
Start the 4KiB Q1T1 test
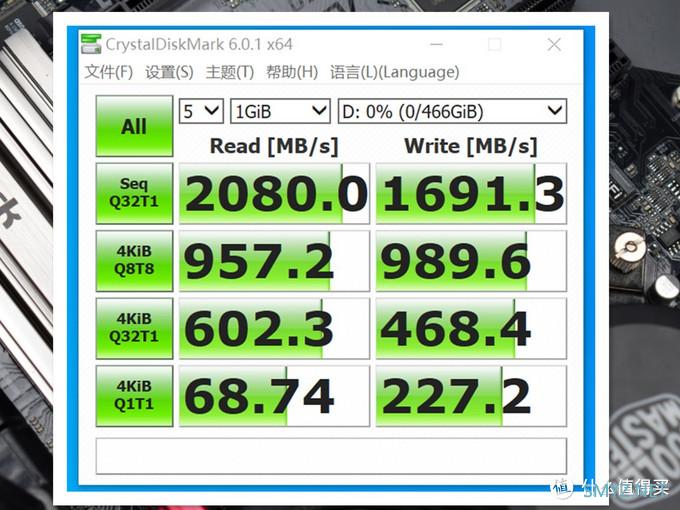(x=134, y=396)
